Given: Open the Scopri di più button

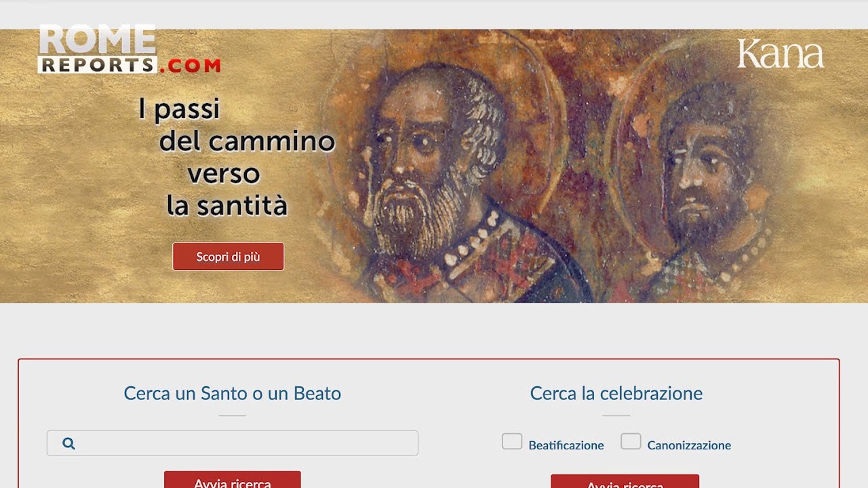Looking at the screenshot, I should 228,257.
